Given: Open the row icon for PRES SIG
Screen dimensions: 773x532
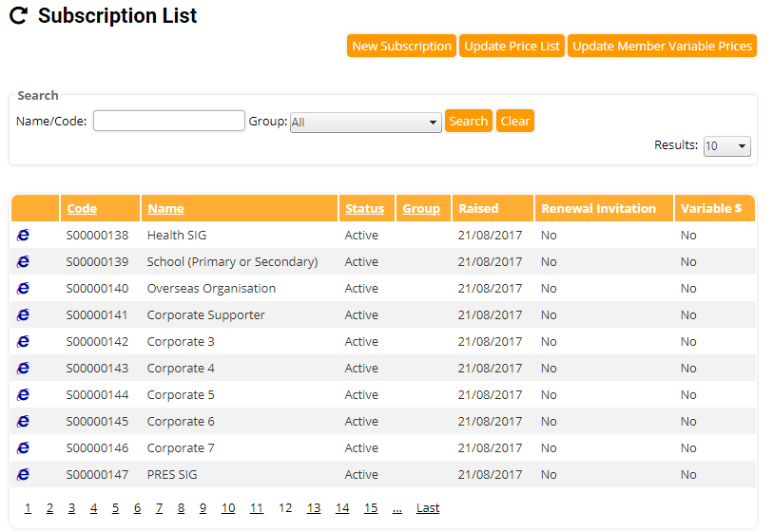Looking at the screenshot, I should coord(23,474).
